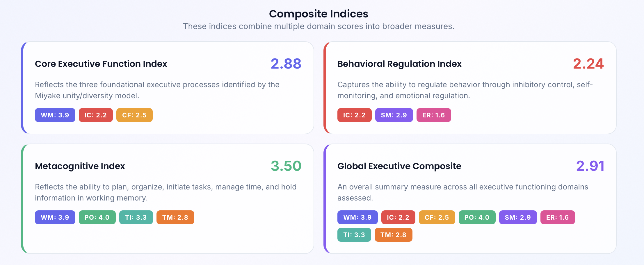Screen dimensions: 644x265
Task: Click the Core Executive Function Index title
Action: tap(101, 64)
